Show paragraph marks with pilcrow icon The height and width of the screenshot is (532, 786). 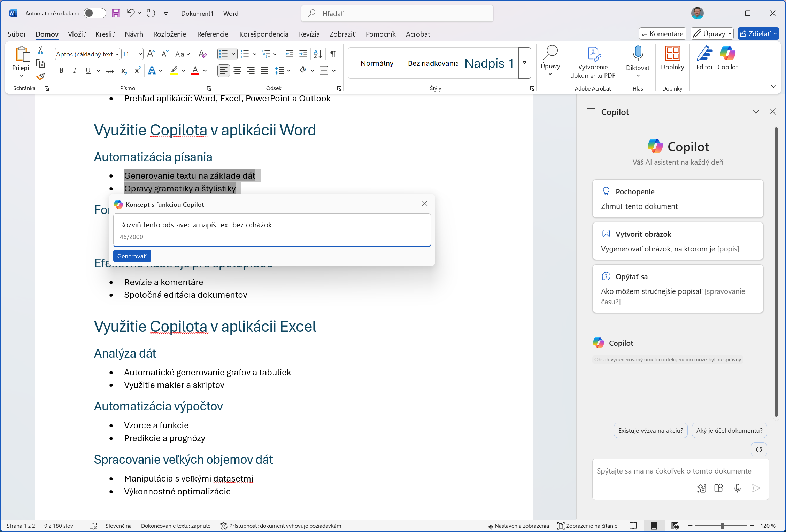(x=333, y=54)
